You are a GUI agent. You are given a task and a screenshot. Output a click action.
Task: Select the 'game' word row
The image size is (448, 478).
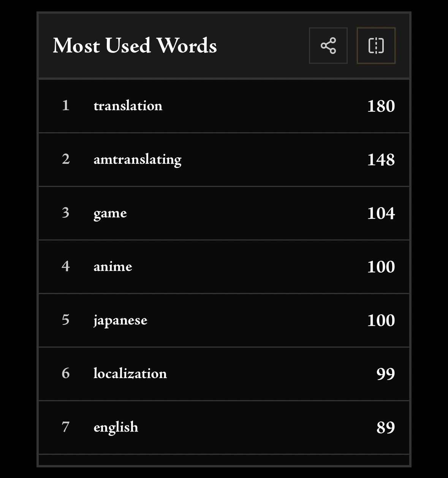tap(110, 213)
